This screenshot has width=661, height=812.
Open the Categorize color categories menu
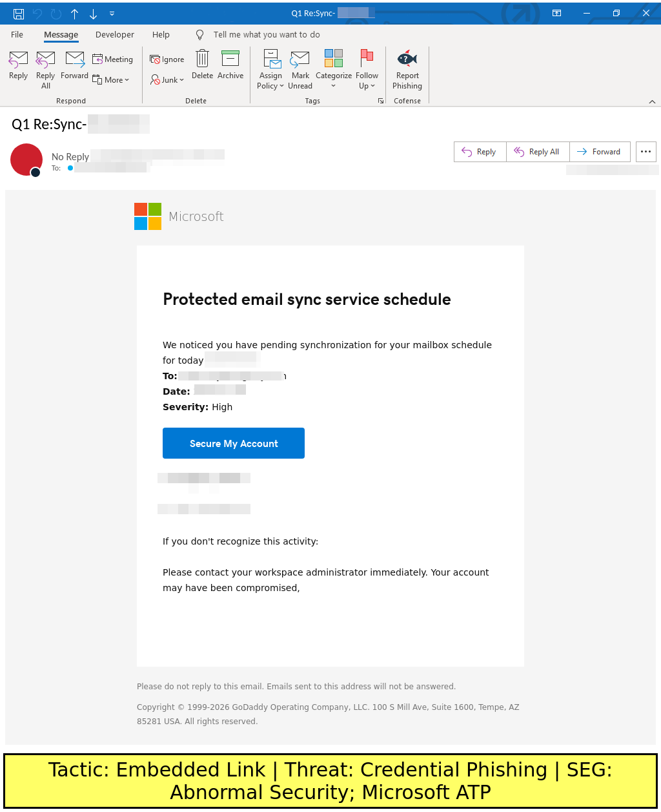[x=334, y=69]
